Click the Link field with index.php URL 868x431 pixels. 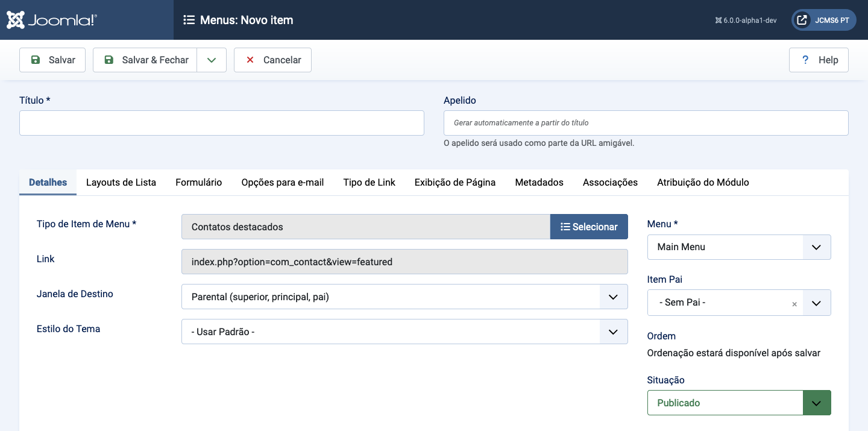click(404, 262)
